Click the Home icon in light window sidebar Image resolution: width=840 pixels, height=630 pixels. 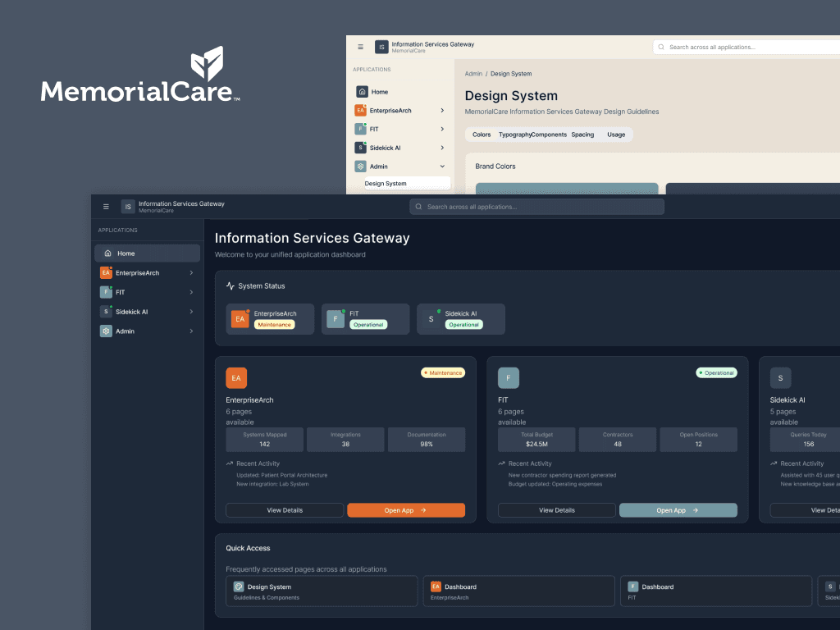click(x=362, y=92)
